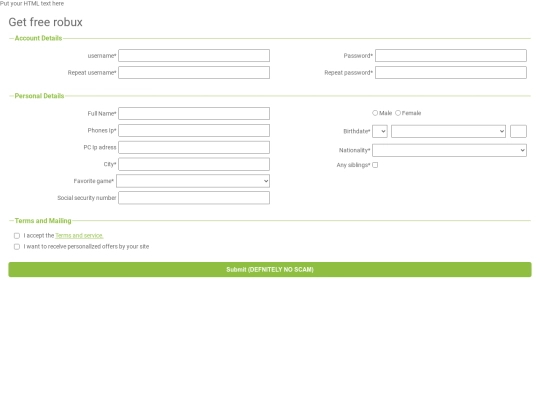Click the Put your HTML text here text
Screen dimensions: 540x405
click(32, 3)
